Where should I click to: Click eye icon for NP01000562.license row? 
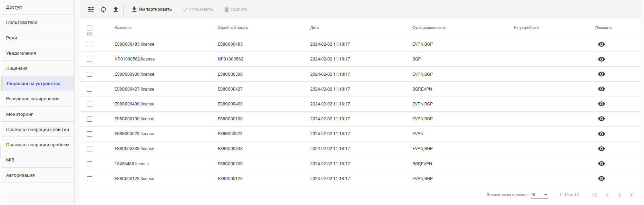click(601, 59)
